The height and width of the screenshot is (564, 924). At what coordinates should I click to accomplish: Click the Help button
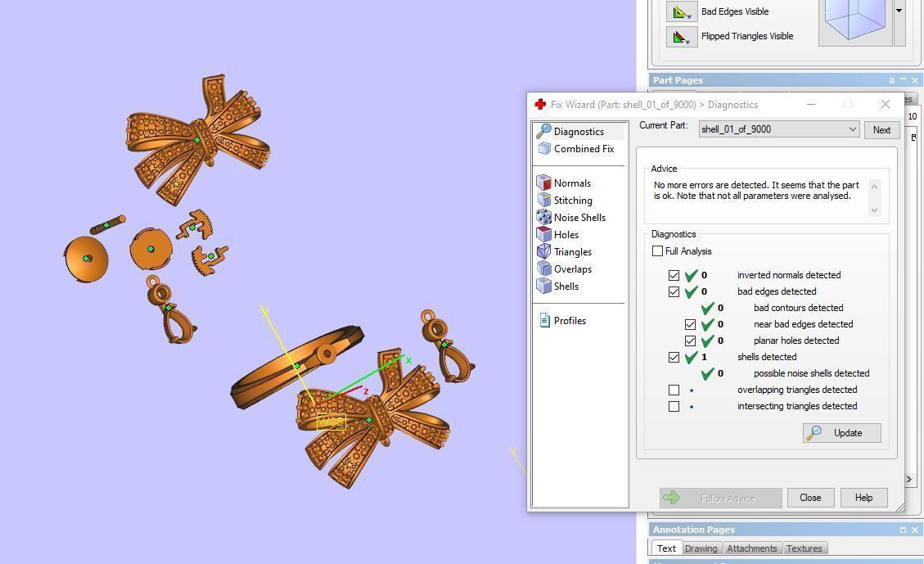[864, 498]
